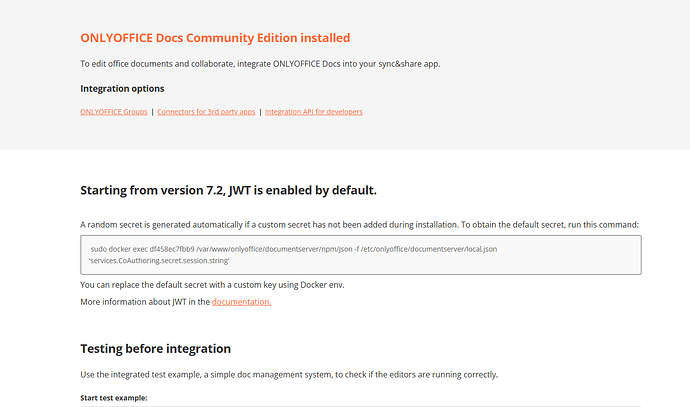Click the 'To edit office documents' intro paragraph
This screenshot has height=407, width=690.
click(260, 64)
